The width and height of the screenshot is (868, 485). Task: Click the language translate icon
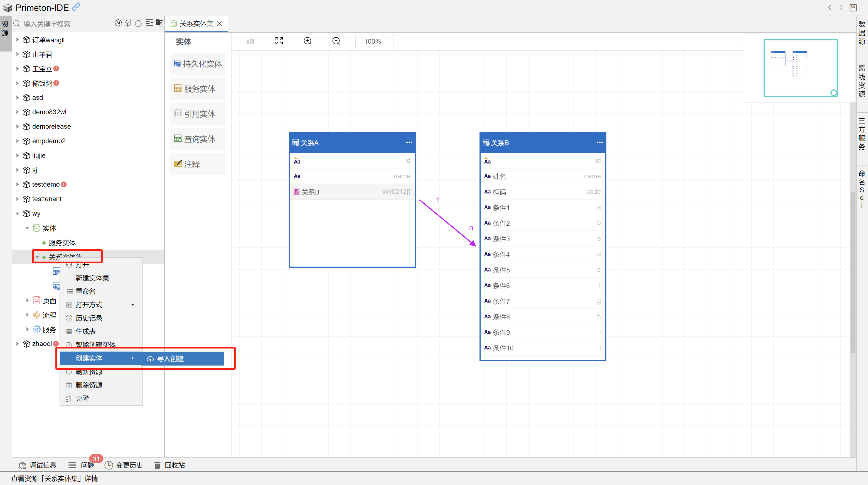coord(159,23)
